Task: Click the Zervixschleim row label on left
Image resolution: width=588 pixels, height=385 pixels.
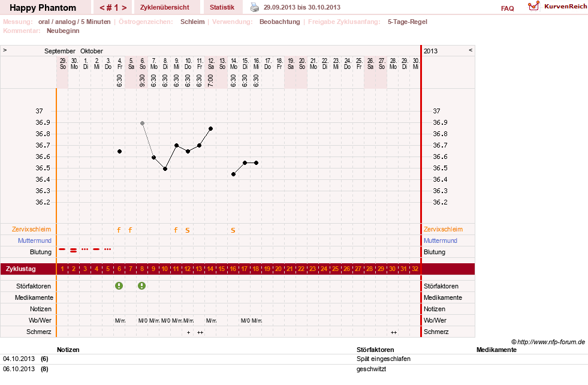Action: [x=32, y=229]
